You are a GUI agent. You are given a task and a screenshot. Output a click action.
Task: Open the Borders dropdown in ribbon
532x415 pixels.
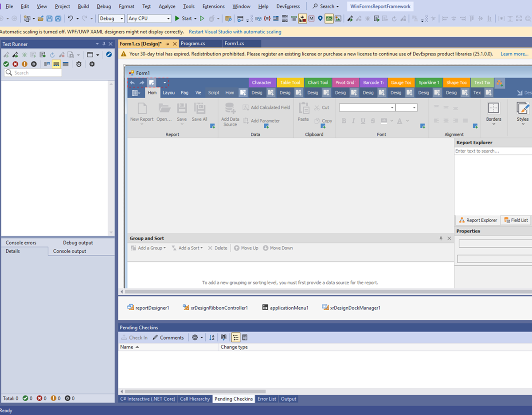(x=493, y=114)
